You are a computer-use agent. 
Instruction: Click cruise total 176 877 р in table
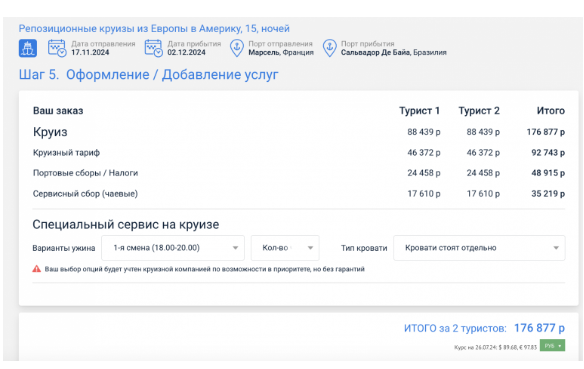[546, 132]
